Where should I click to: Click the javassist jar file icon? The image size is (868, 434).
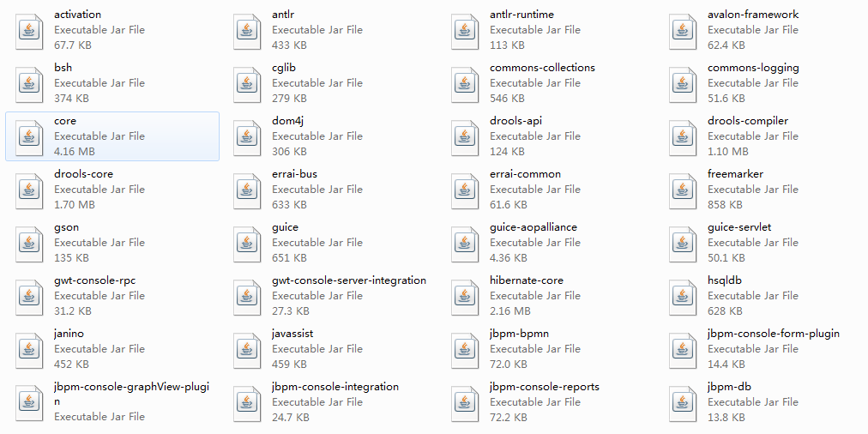pos(247,350)
